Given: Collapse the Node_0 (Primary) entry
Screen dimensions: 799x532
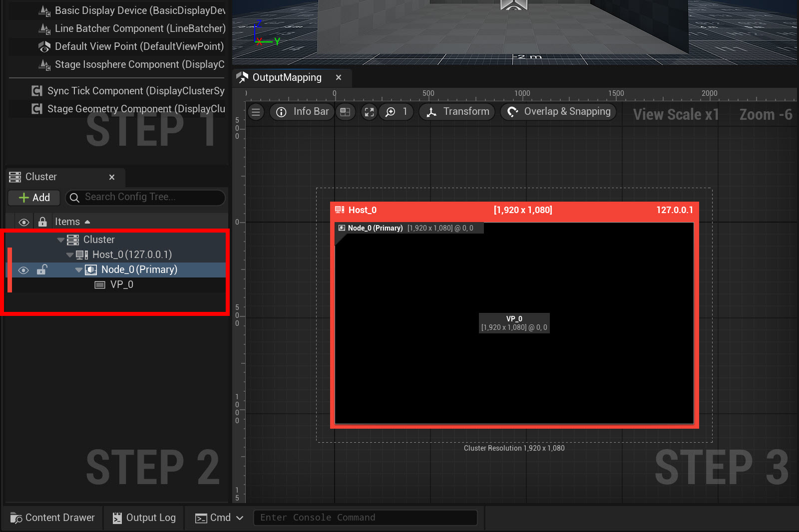Looking at the screenshot, I should [79, 270].
